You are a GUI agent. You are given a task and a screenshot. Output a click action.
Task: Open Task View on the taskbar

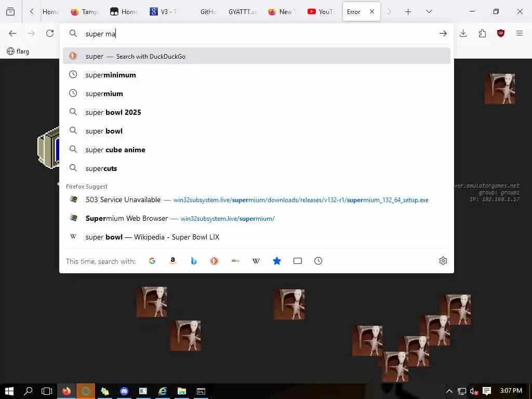click(47, 391)
